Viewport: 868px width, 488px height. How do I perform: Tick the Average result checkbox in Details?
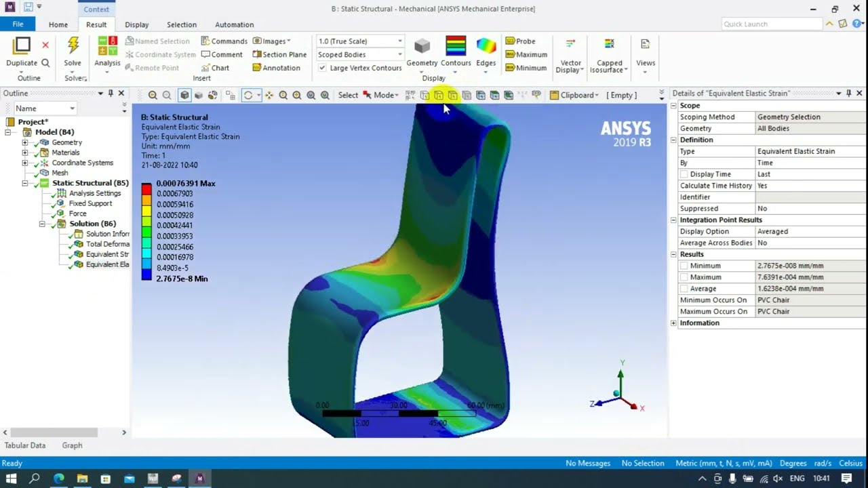pyautogui.click(x=684, y=289)
